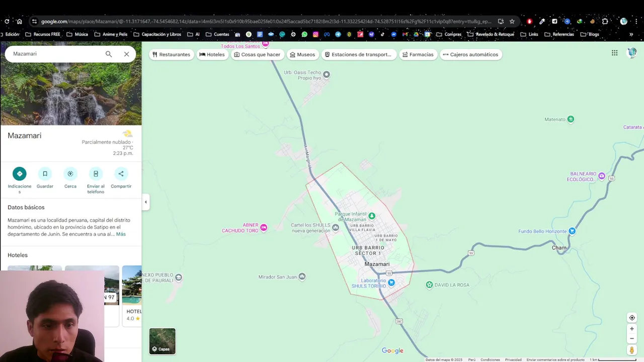Open the Capas layers thumbnail
Viewport: 644px width, 362px height.
pos(163,341)
